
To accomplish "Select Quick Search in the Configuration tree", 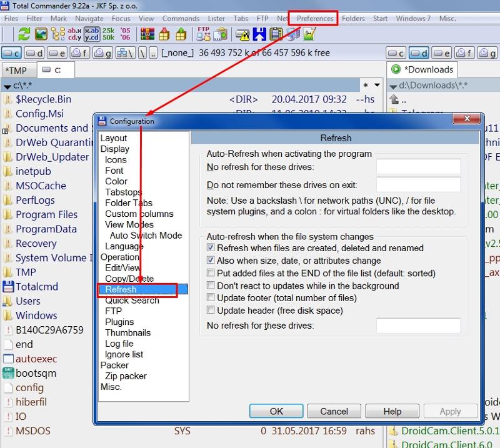I will [x=132, y=300].
